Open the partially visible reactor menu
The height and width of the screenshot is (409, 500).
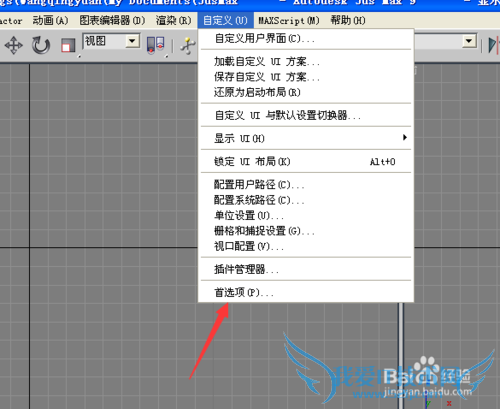pos(11,20)
